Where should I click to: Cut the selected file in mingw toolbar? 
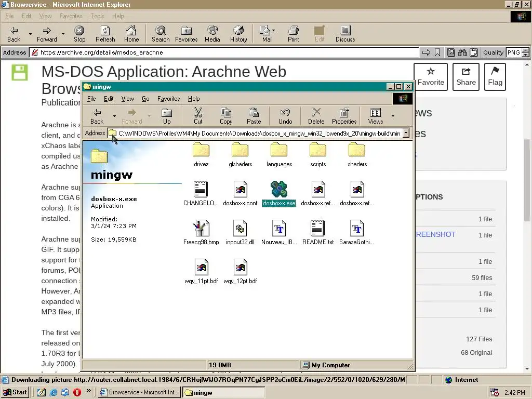coord(198,116)
